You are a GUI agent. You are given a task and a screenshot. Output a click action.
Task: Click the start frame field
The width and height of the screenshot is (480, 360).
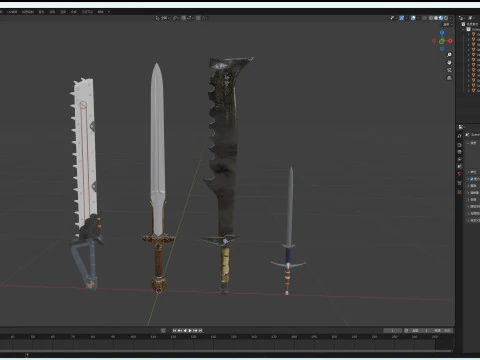pos(420,330)
